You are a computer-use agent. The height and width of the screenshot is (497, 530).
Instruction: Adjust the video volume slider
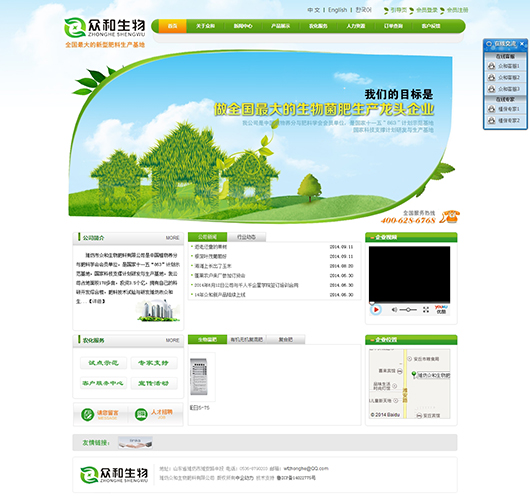coord(408,310)
